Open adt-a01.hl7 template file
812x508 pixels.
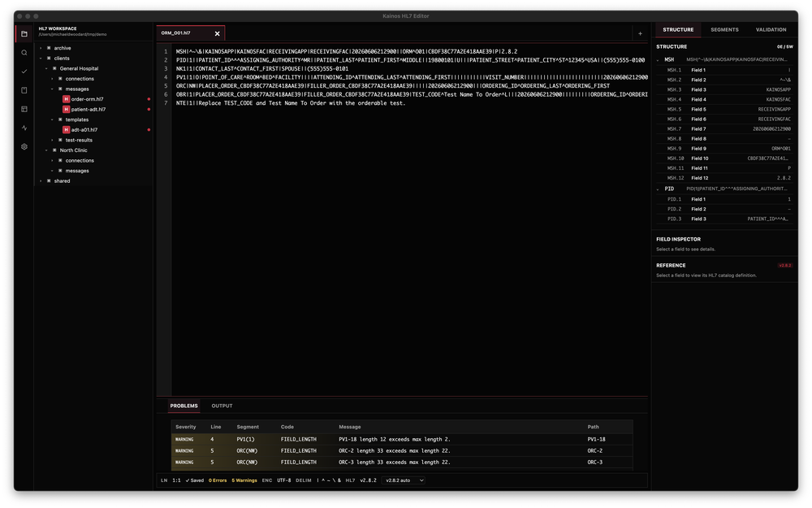84,129
